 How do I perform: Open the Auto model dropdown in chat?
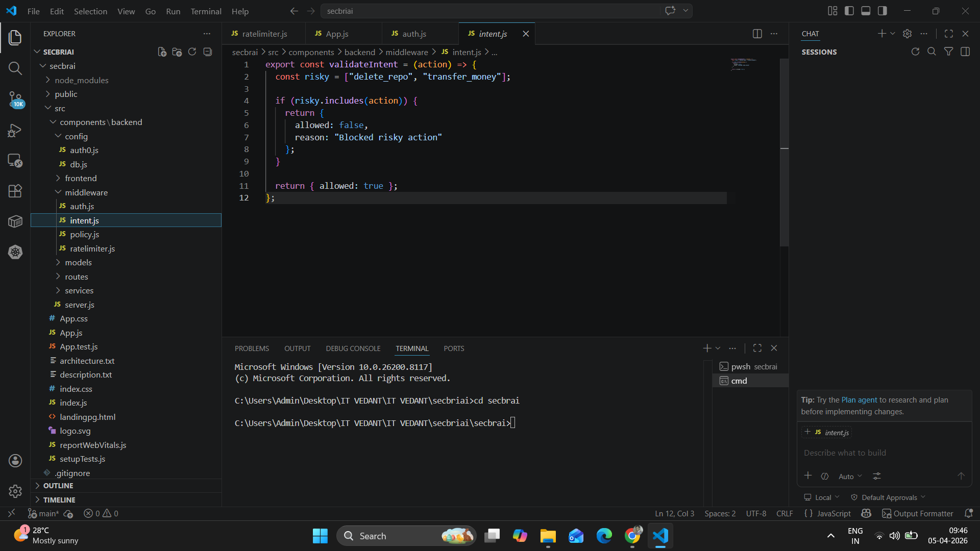(x=850, y=476)
